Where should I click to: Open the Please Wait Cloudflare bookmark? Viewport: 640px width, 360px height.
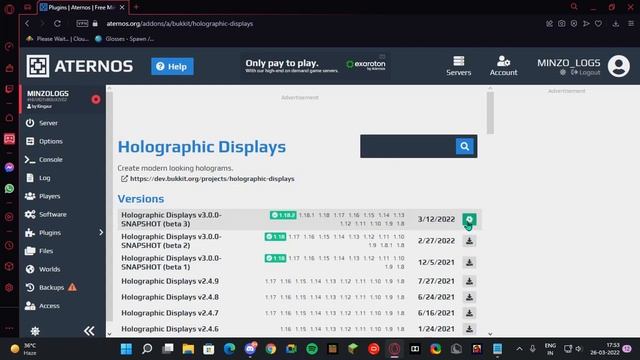coord(58,39)
